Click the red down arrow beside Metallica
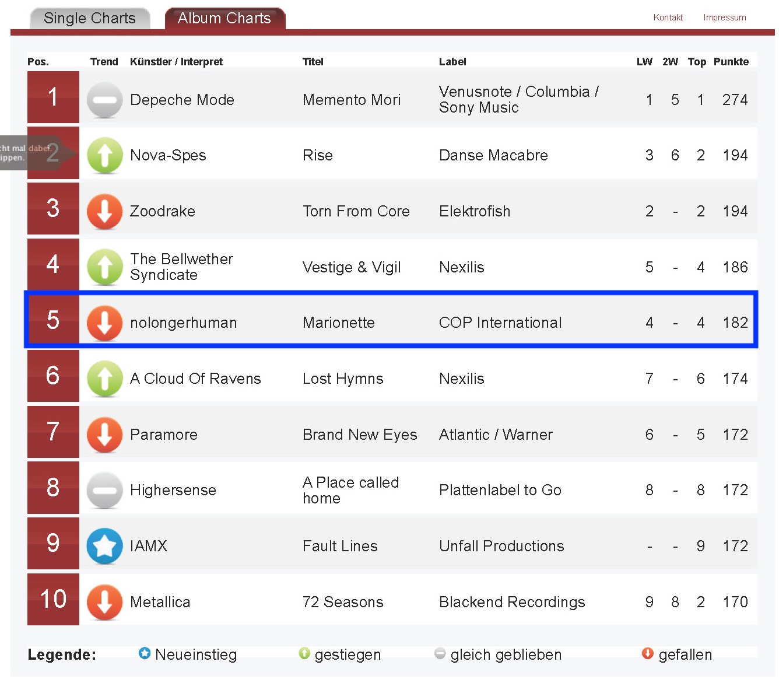 click(104, 602)
